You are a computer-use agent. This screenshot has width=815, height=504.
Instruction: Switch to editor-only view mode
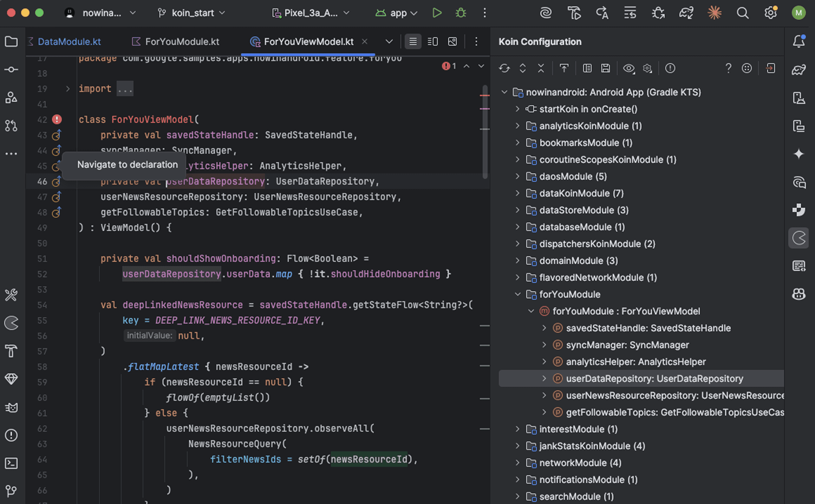click(413, 42)
